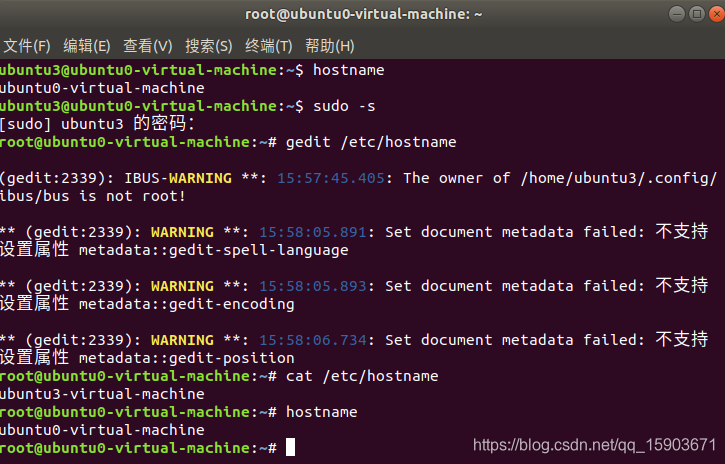Click the 'ibus/bus is not root!' line
This screenshot has width=725, height=464.
click(92, 196)
